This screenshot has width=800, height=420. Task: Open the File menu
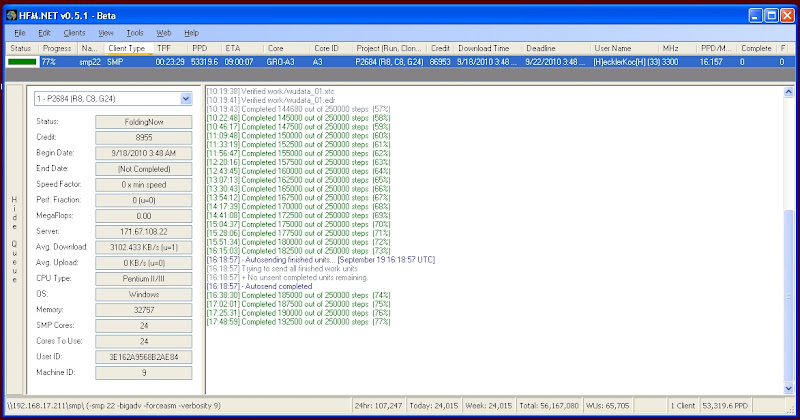click(20, 33)
